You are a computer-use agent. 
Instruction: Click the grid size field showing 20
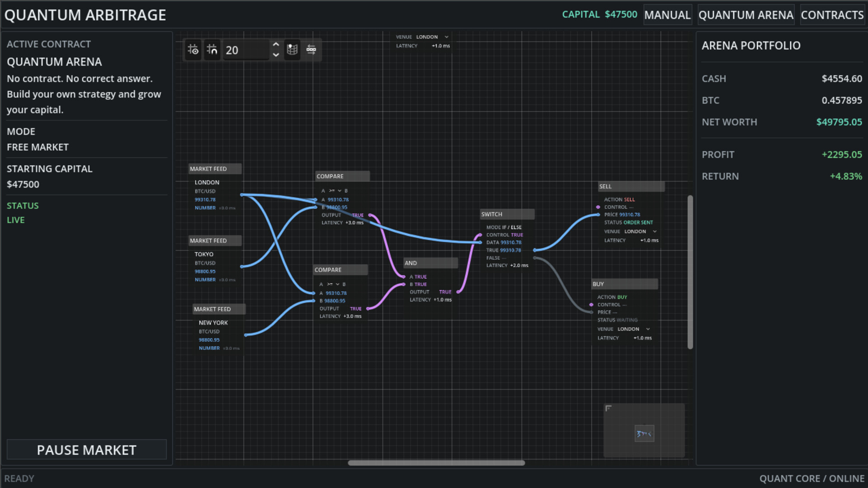[x=247, y=50]
